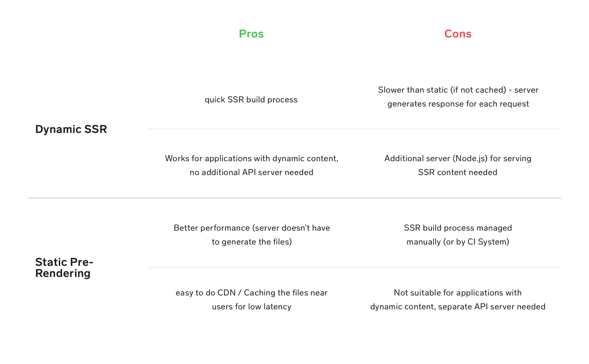This screenshot has height=364, width=589.
Task: Click "SSR build process managed manually" cell
Action: pos(458,234)
